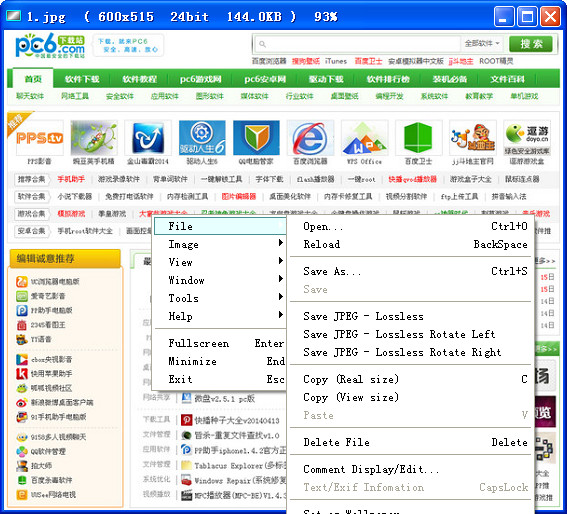Image resolution: width=567 pixels, height=514 pixels.
Task: Click the Weibo eye sidebar icon
Action: point(22,402)
